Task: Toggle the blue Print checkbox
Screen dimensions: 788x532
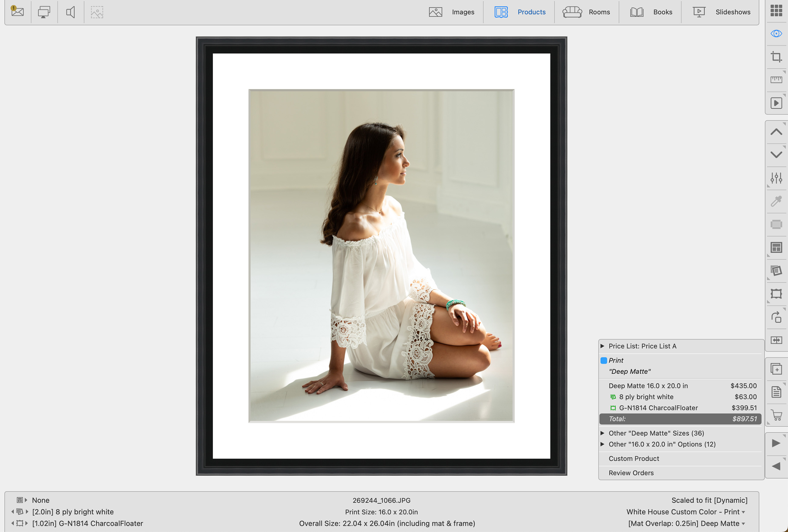Action: coord(603,361)
